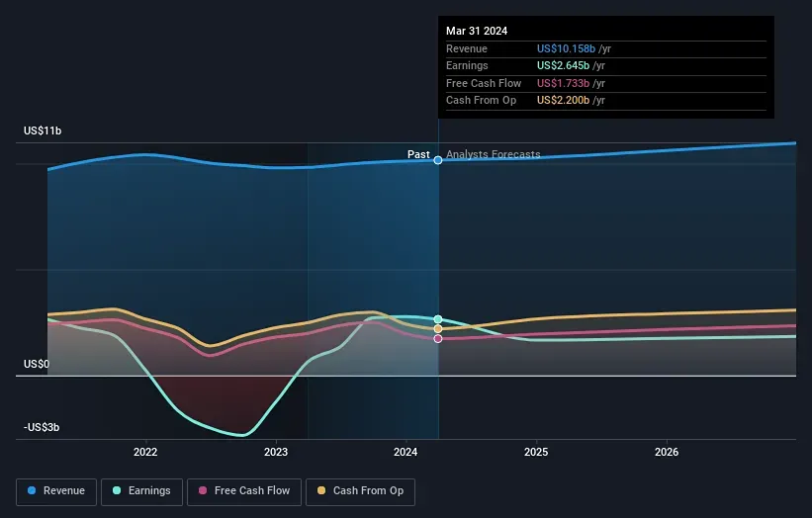812x518 pixels.
Task: Toggle the Free Cash Flow legend button
Action: [x=244, y=491]
